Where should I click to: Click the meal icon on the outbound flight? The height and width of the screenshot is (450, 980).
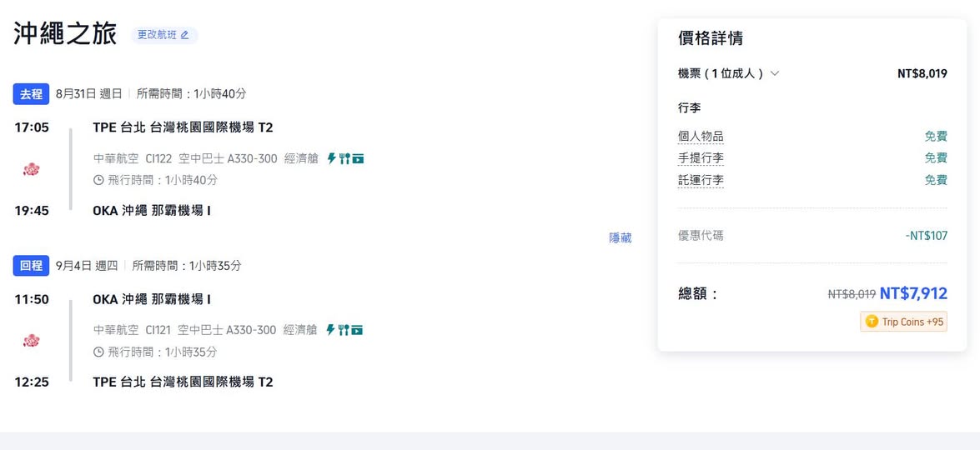[344, 158]
